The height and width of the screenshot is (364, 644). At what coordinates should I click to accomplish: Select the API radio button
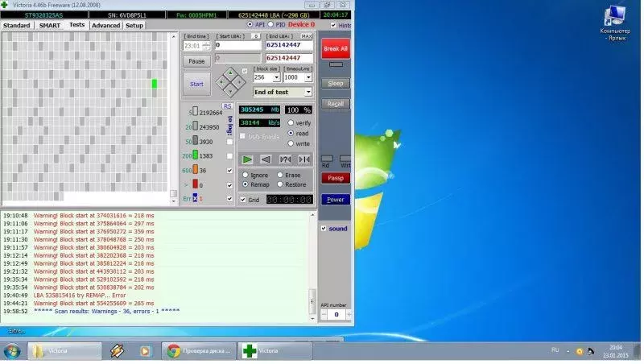click(x=250, y=25)
